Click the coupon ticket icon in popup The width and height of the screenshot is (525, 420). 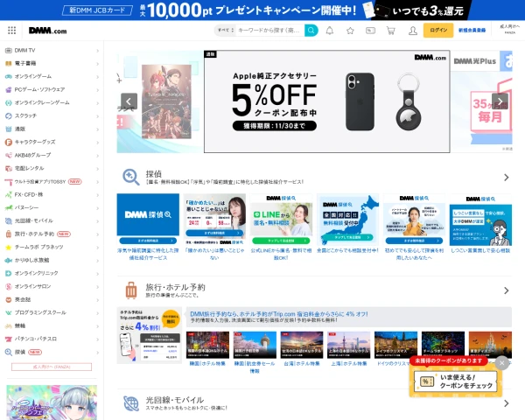(x=427, y=381)
